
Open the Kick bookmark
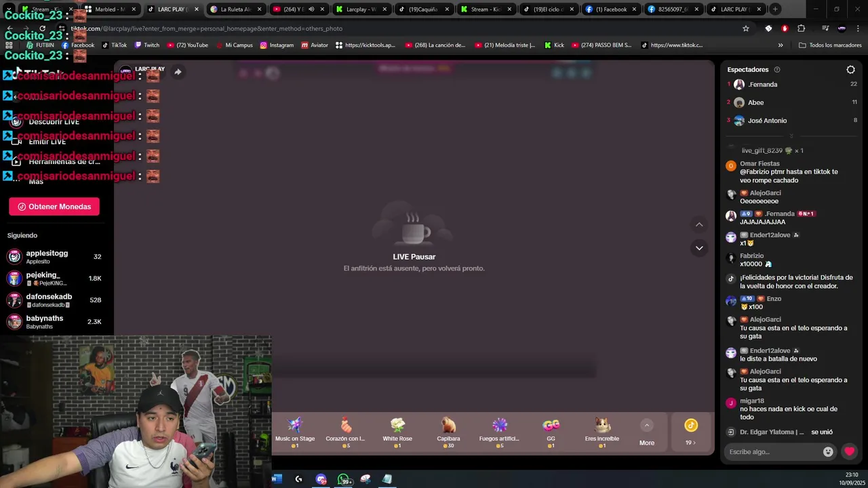click(554, 45)
